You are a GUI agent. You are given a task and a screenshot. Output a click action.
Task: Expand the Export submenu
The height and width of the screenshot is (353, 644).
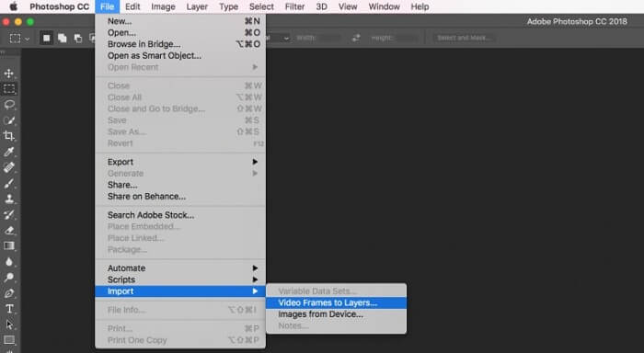[180, 162]
